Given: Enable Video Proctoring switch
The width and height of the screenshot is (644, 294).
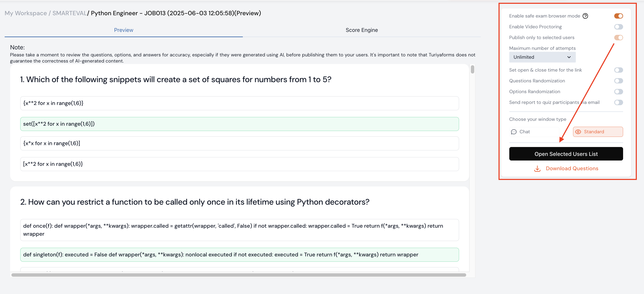Looking at the screenshot, I should [618, 27].
